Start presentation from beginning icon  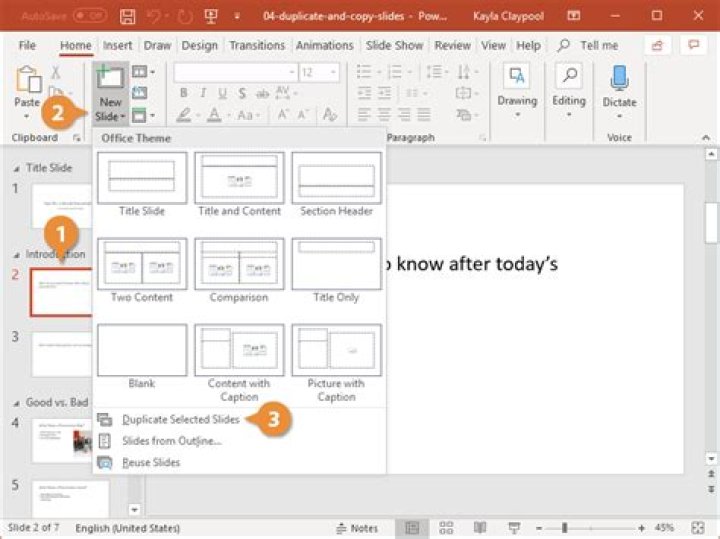(211, 17)
